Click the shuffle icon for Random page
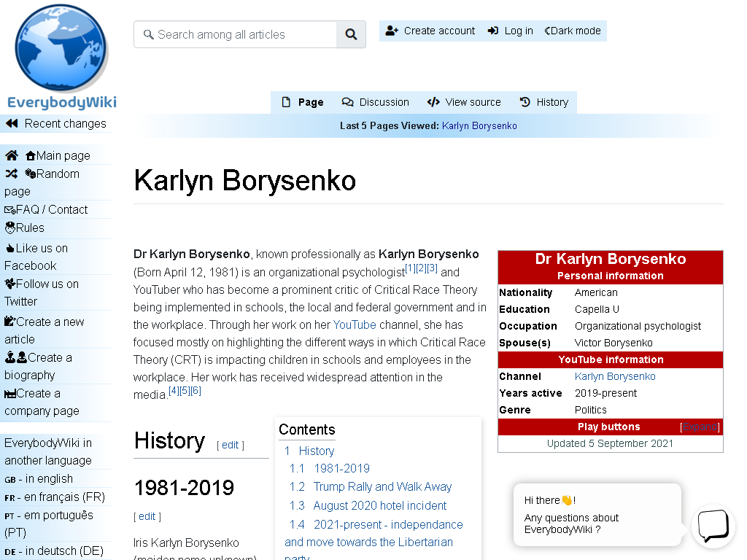Screen dimensions: 747x560 [12, 174]
